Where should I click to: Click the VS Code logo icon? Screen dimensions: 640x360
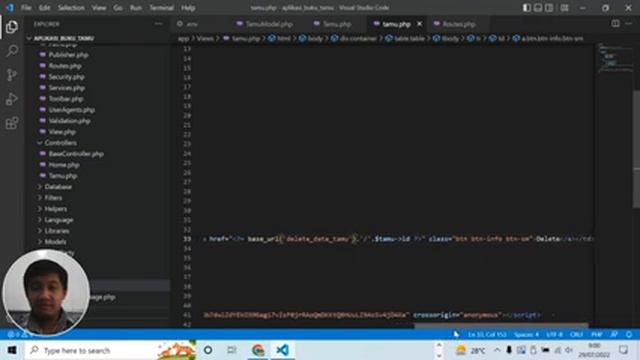(x=9, y=8)
